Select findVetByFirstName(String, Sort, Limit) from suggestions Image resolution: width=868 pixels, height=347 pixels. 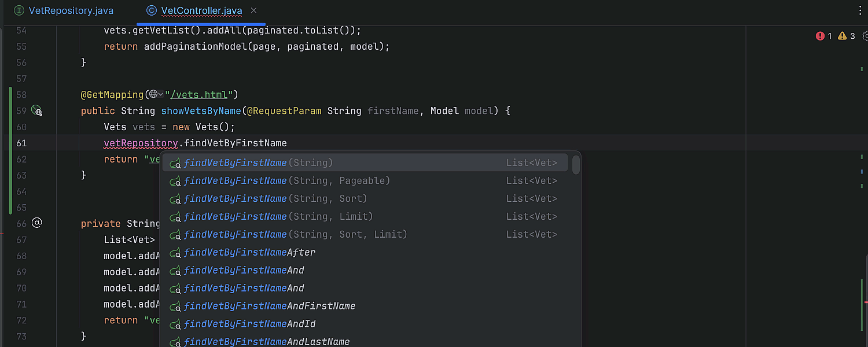(289, 234)
